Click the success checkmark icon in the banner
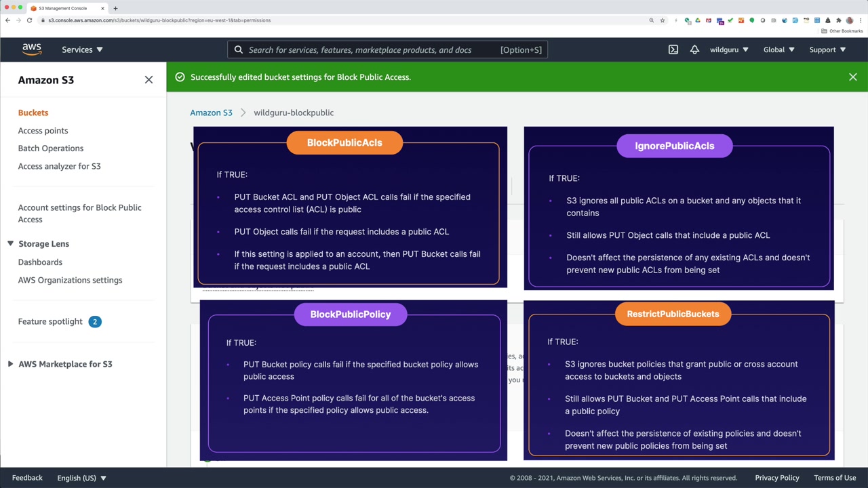 tap(180, 77)
